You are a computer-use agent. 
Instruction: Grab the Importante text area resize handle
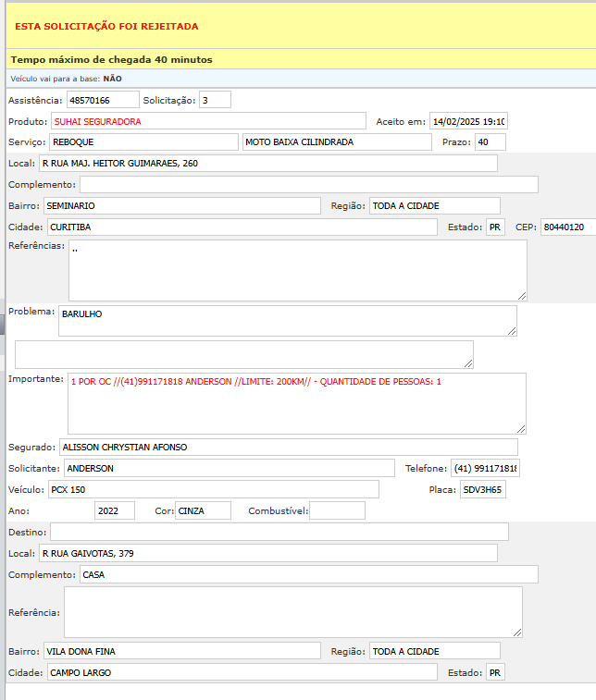(521, 429)
